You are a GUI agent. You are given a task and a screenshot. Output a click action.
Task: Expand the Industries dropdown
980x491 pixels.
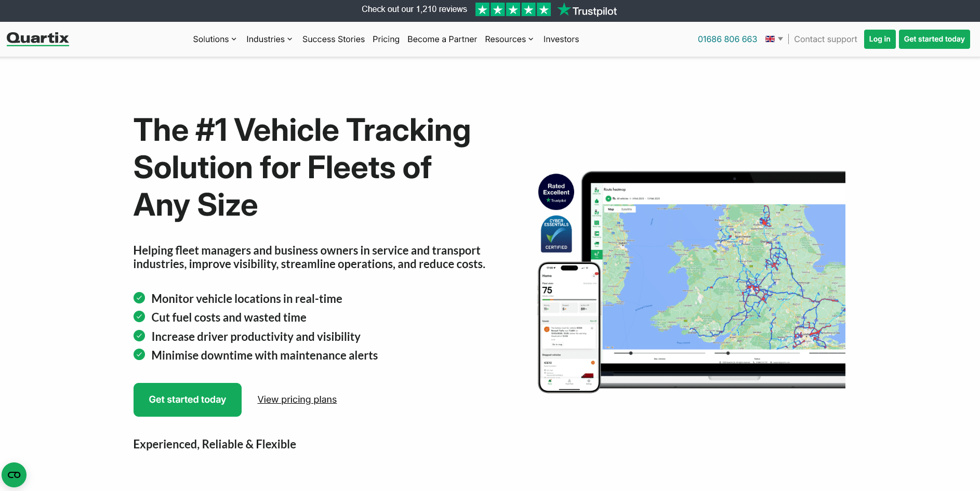tap(269, 39)
